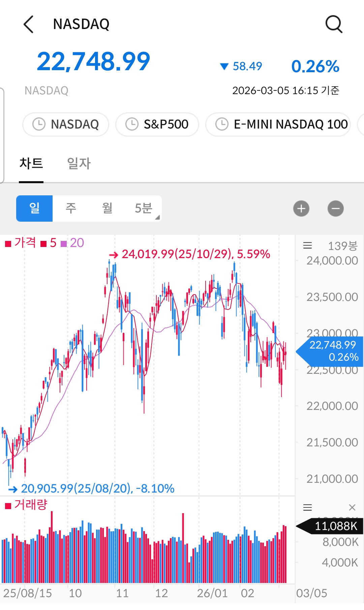
Task: Tap clock icon in NASDAQ chip
Action: coord(39,124)
